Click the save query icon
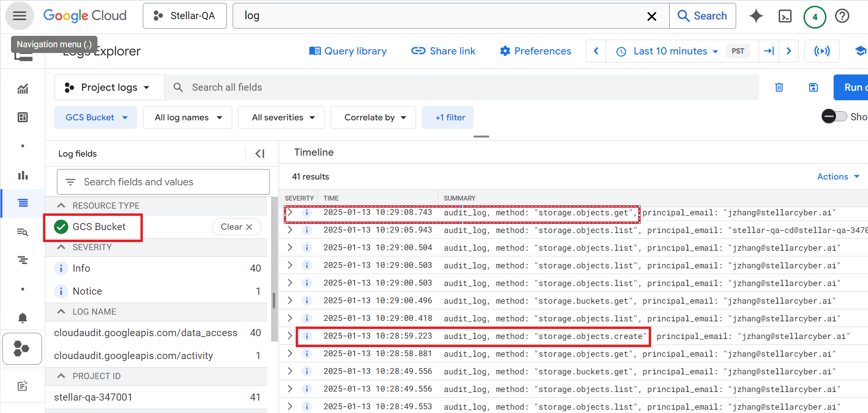Screen dimensions: 868x413 tap(813, 87)
